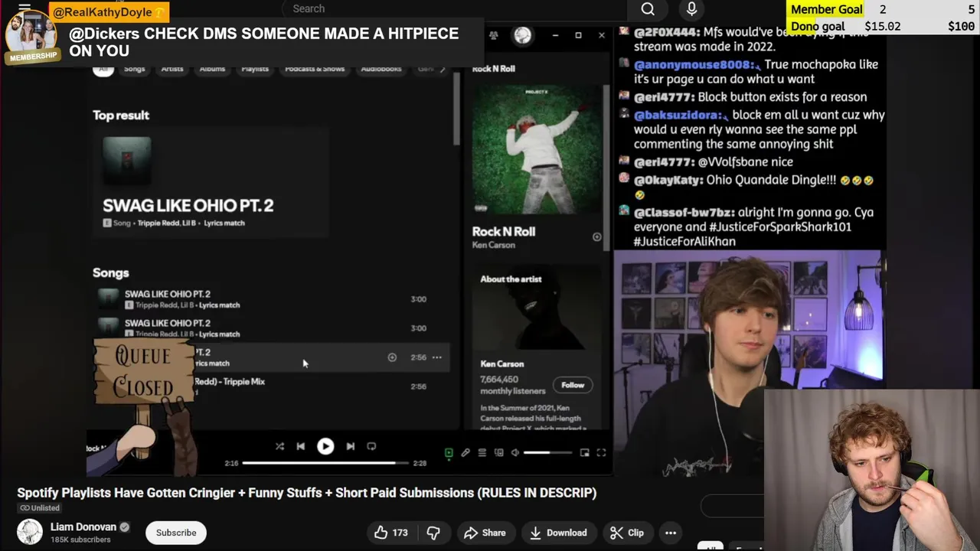Follow Ken Carson in About the artist

573,385
